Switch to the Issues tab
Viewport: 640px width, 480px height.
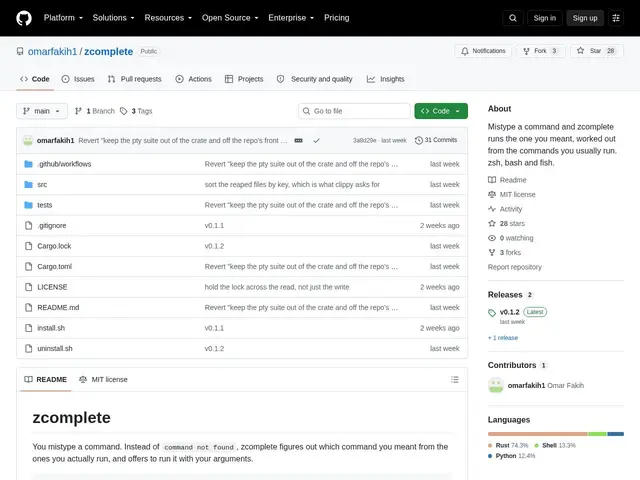(78, 79)
